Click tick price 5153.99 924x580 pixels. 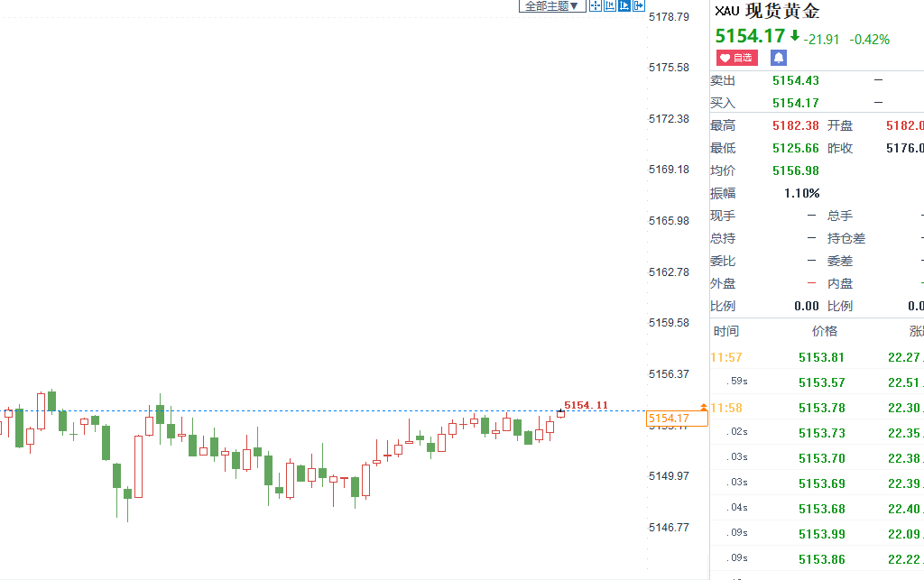[x=821, y=534]
